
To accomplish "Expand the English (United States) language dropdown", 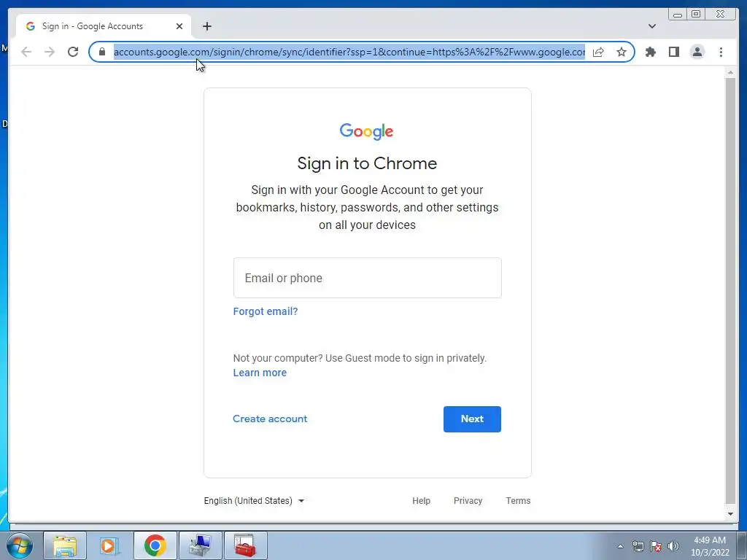I will tap(254, 501).
